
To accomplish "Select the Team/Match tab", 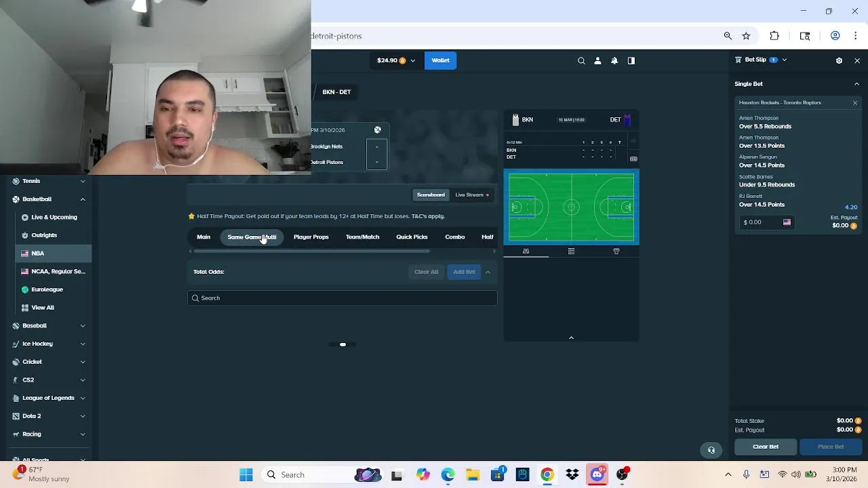I will 362,237.
